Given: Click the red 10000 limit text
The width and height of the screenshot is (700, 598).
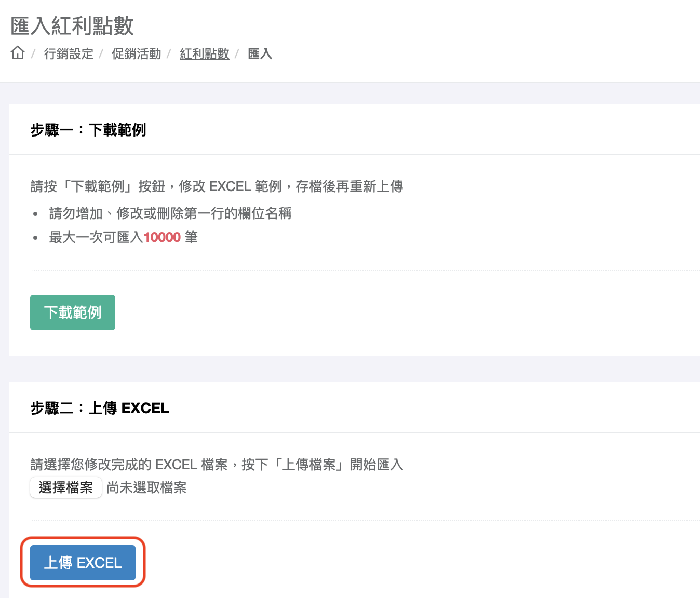Looking at the screenshot, I should point(162,237).
